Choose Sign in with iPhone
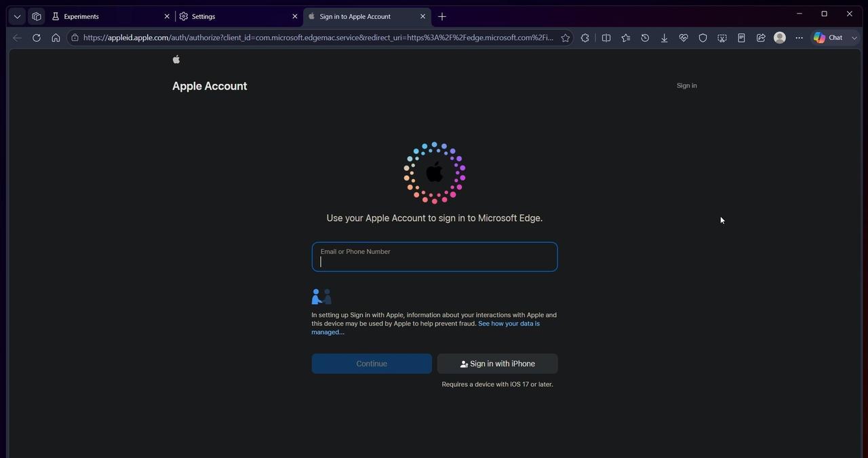 [x=498, y=364]
